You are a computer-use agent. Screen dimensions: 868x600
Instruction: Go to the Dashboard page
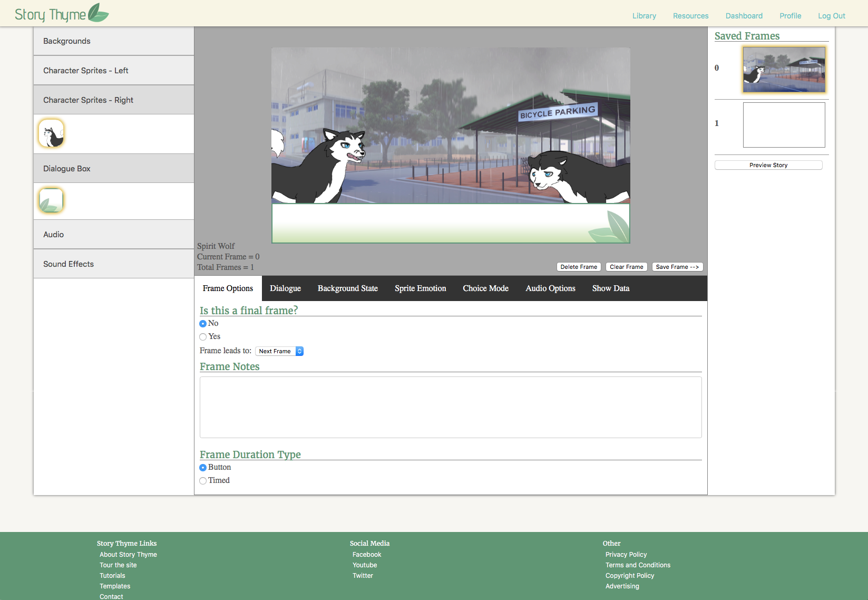pos(744,16)
